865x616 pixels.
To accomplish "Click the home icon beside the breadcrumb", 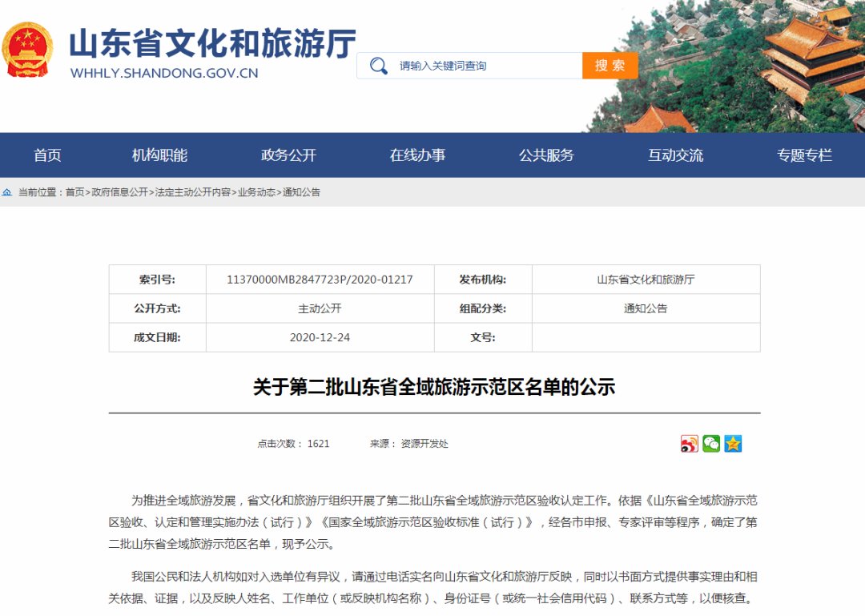I will click(6, 192).
